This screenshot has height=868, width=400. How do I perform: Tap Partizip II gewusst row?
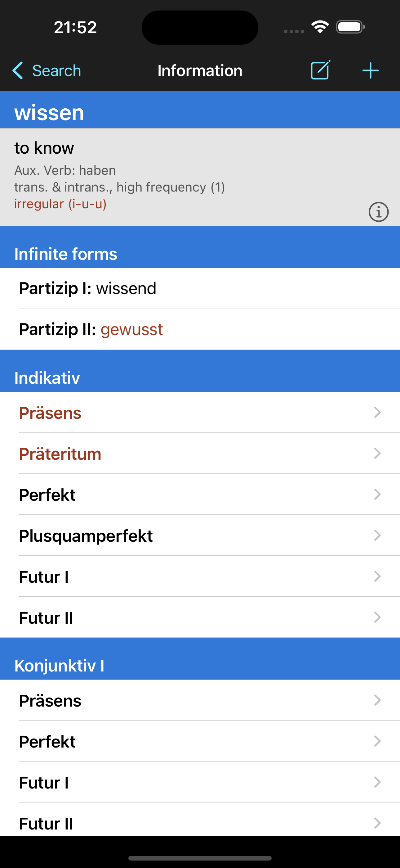200,329
